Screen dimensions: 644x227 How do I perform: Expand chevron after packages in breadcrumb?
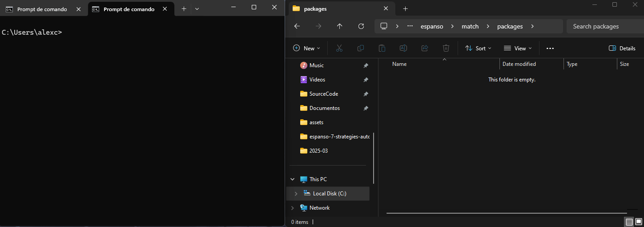point(532,26)
